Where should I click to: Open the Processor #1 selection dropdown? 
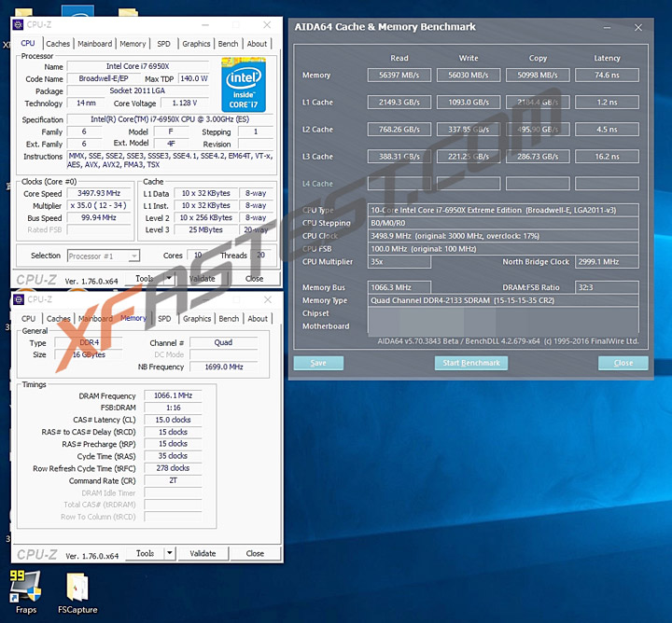[104, 256]
